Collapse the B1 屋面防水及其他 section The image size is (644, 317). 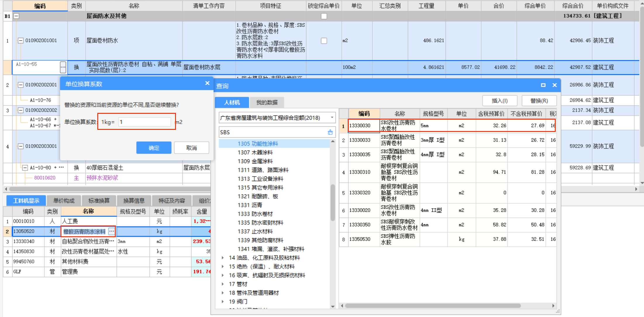[x=17, y=16]
